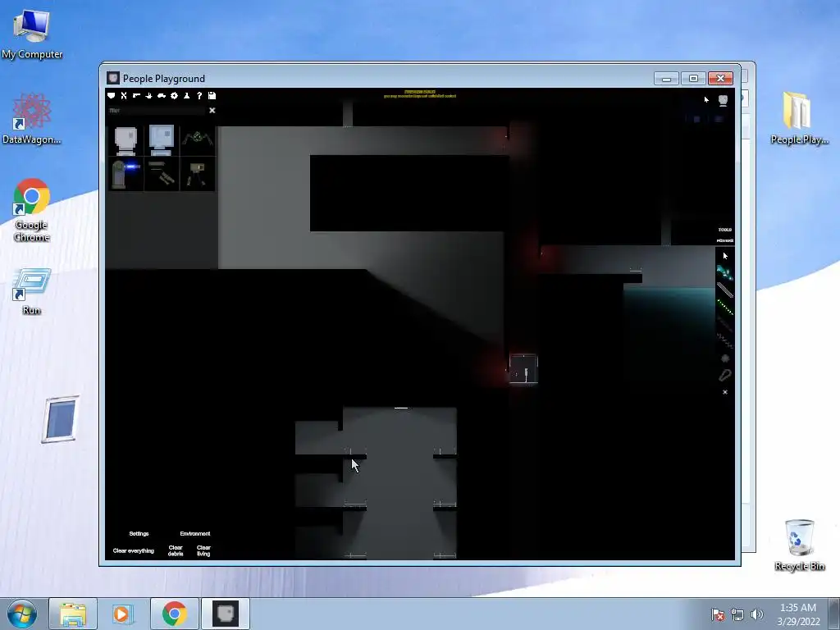
Task: Select the drag cursor tool in sidebar
Action: click(x=725, y=256)
